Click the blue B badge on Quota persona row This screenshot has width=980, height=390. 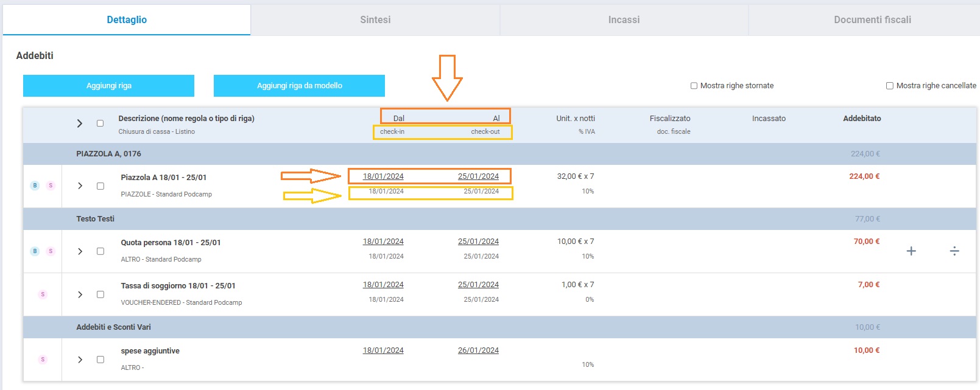point(35,251)
